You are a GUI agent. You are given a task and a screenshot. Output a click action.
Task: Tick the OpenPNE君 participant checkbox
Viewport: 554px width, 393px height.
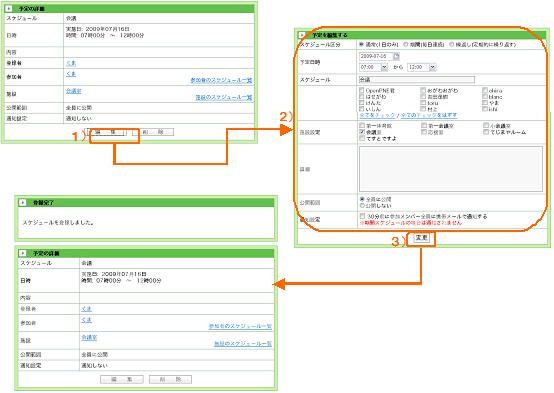[x=361, y=90]
